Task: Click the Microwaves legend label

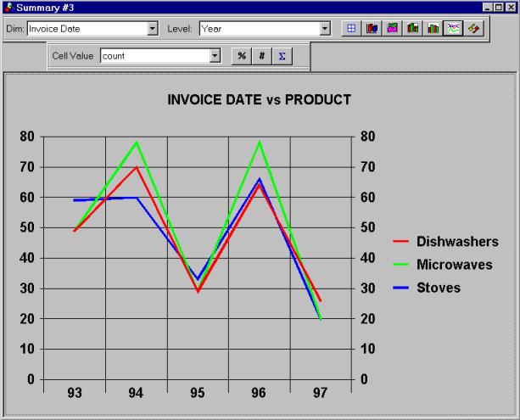Action: point(454,265)
